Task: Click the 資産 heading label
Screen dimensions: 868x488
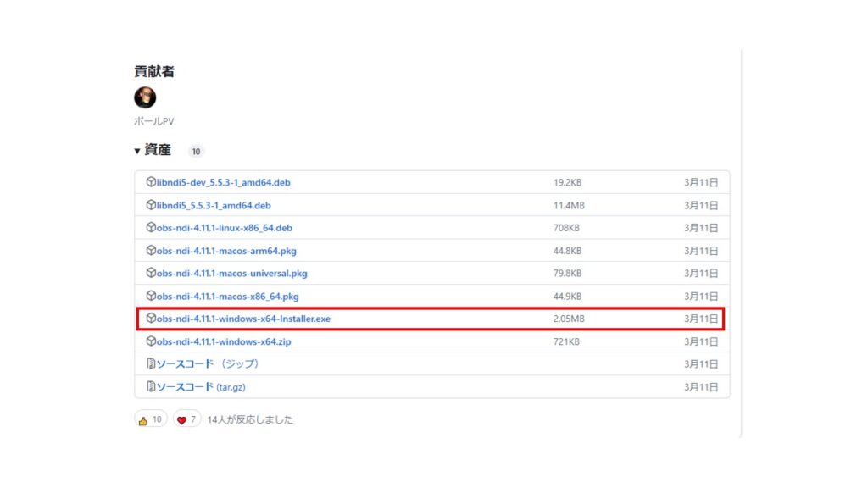Action: 158,150
